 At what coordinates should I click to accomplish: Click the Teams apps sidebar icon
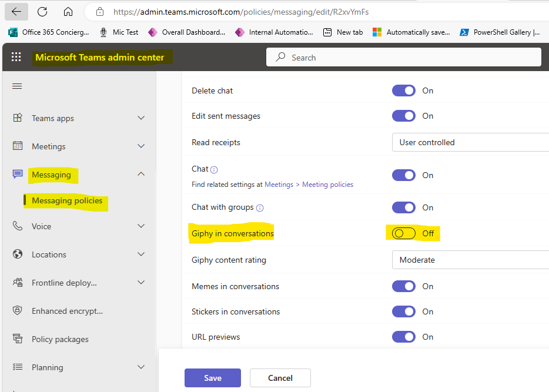click(x=18, y=118)
